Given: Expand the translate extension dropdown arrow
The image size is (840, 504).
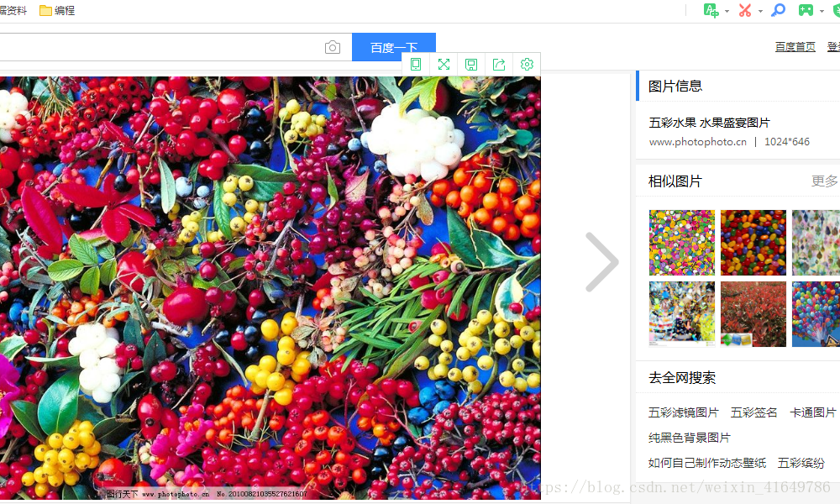Looking at the screenshot, I should point(727,11).
